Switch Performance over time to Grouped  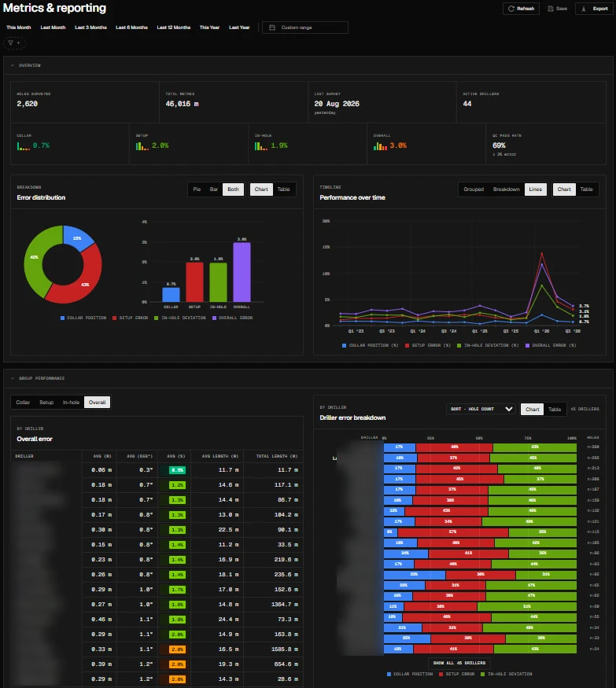[x=474, y=189]
